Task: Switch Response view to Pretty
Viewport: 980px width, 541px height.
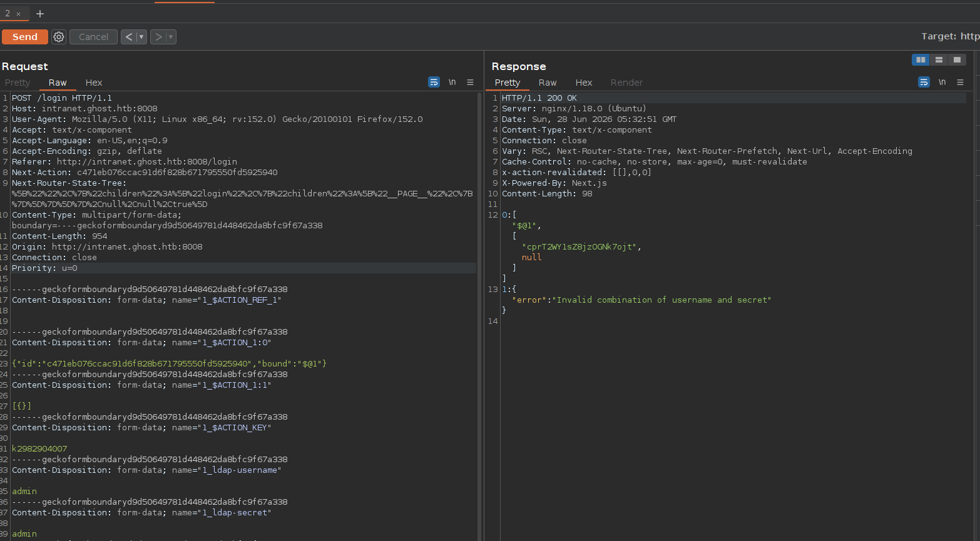Action: 508,83
